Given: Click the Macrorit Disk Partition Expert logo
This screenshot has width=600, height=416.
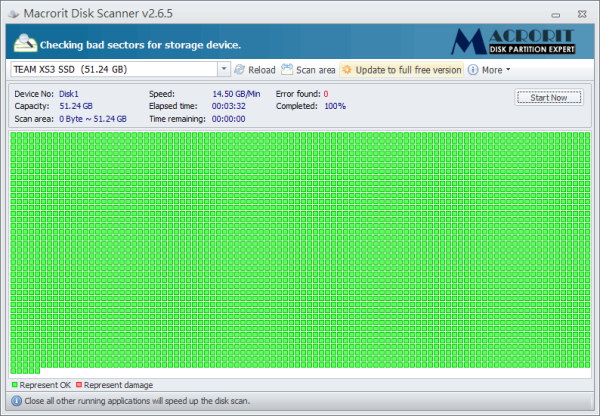Looking at the screenshot, I should tap(513, 41).
